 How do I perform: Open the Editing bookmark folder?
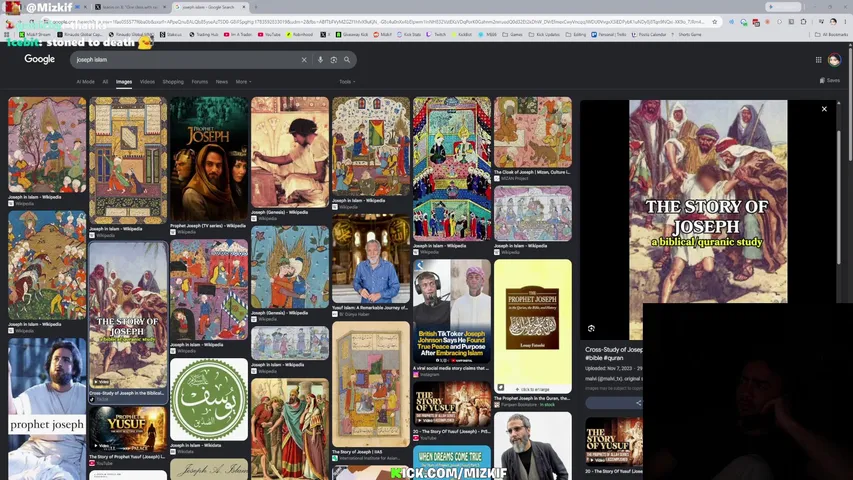[x=576, y=34]
